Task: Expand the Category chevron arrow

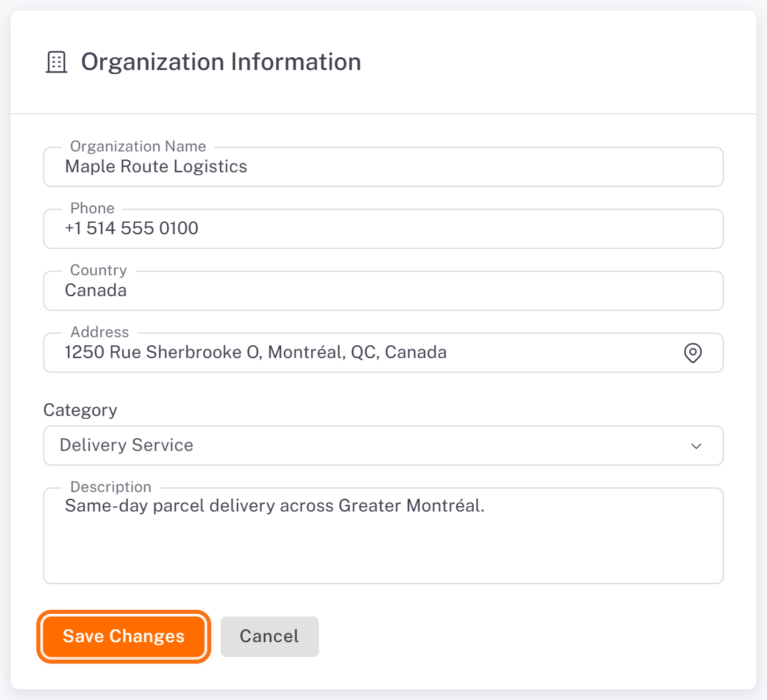Action: pos(696,446)
